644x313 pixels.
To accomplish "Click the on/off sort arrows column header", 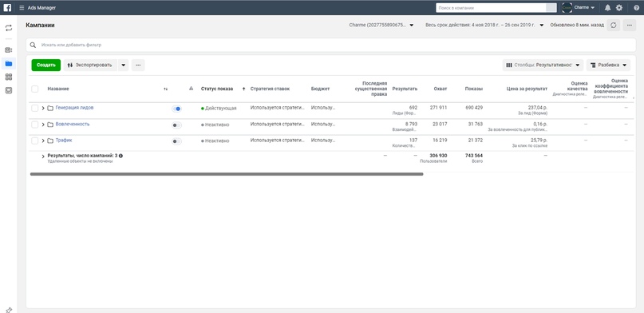I will coord(165,89).
